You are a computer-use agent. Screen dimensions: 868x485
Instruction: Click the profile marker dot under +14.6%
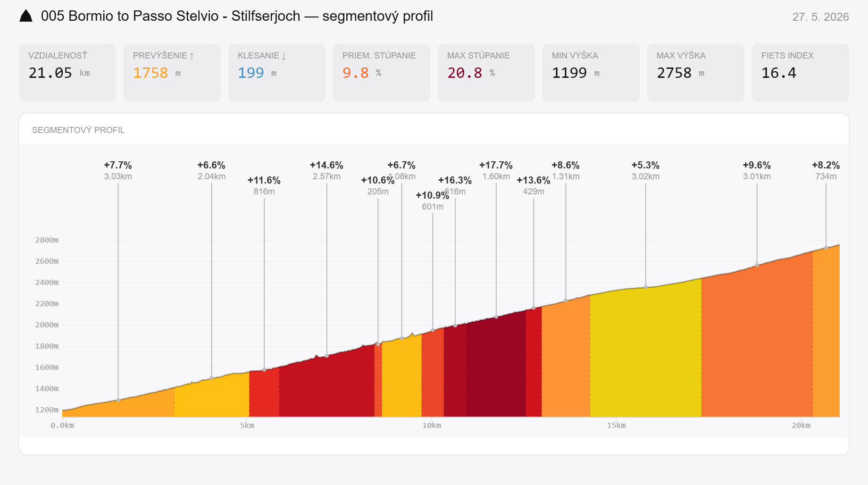326,356
